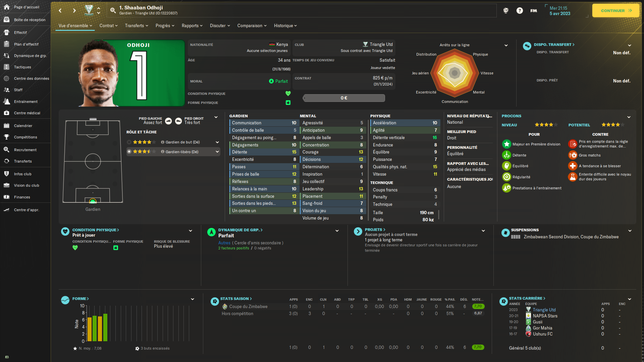Image resolution: width=644 pixels, height=362 pixels.
Task: Open the Progrès menu
Action: pos(165,26)
